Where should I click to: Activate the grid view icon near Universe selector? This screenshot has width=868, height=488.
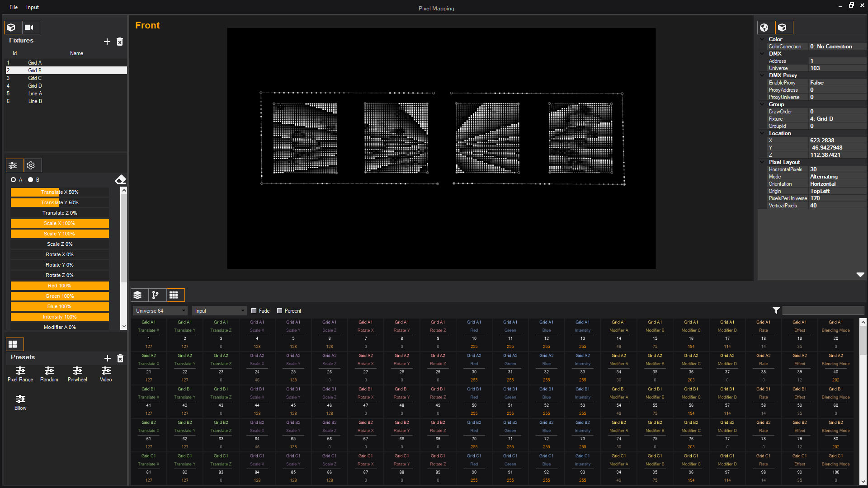[x=175, y=295]
